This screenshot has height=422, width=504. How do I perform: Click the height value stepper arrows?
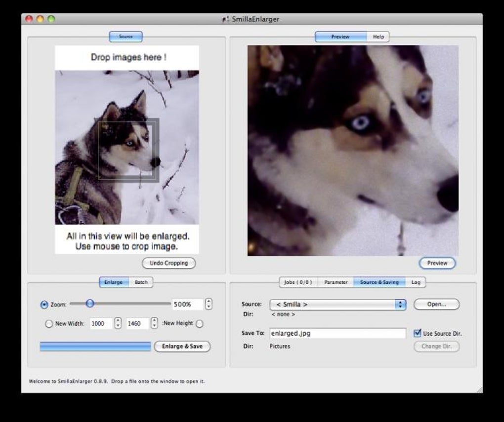point(154,323)
